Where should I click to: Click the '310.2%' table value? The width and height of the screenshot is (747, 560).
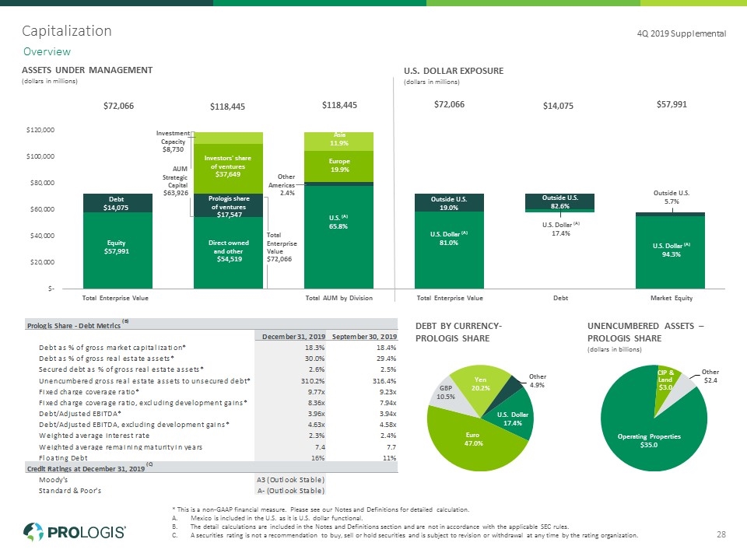pyautogui.click(x=313, y=381)
